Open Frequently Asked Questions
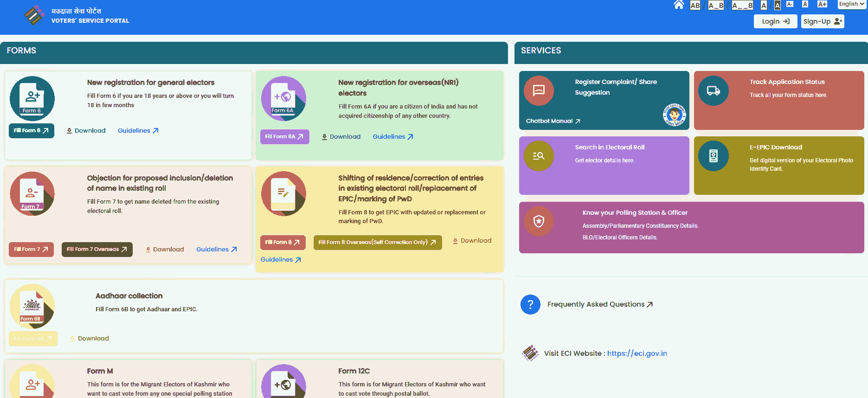This screenshot has width=868, height=398. pyautogui.click(x=600, y=305)
